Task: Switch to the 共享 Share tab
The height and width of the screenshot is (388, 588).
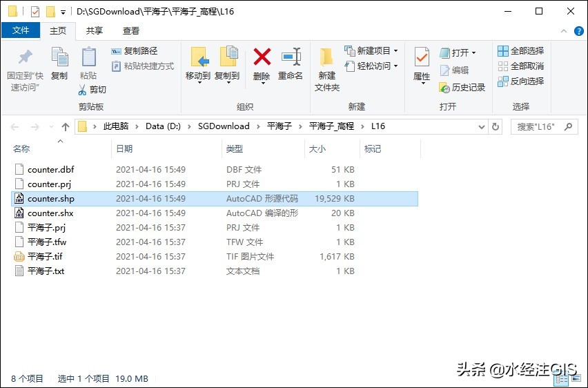Action: (94, 31)
